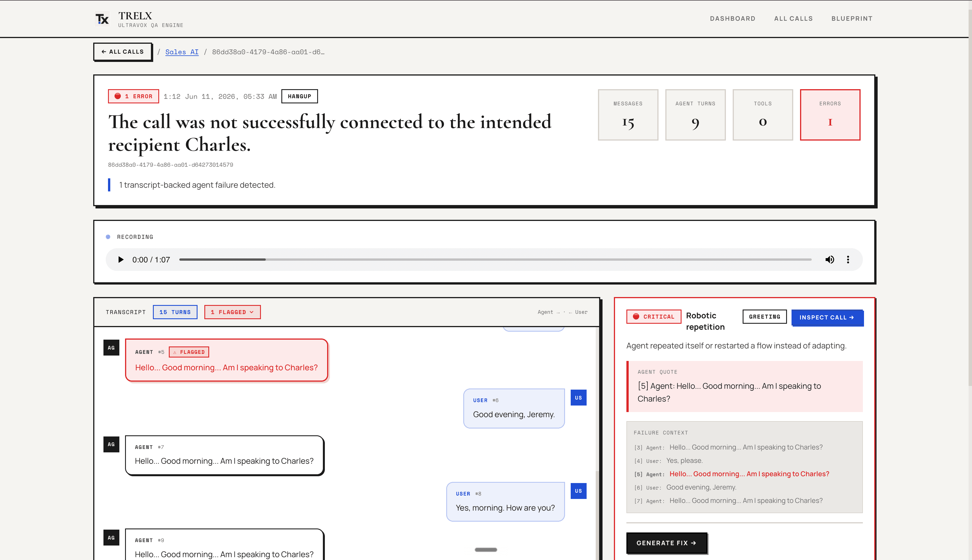
Task: Mute the recording volume icon
Action: pyautogui.click(x=830, y=260)
